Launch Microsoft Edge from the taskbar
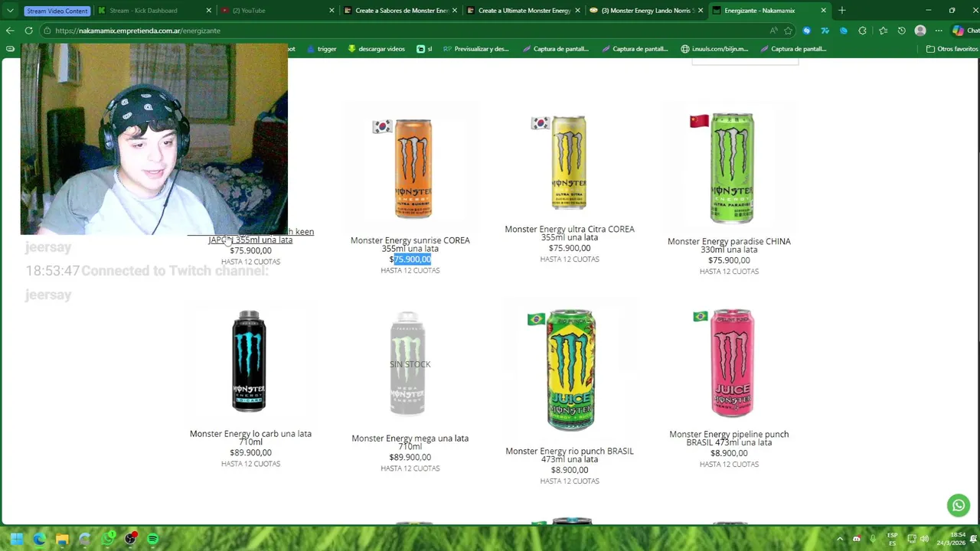This screenshot has width=980, height=551. click(39, 539)
